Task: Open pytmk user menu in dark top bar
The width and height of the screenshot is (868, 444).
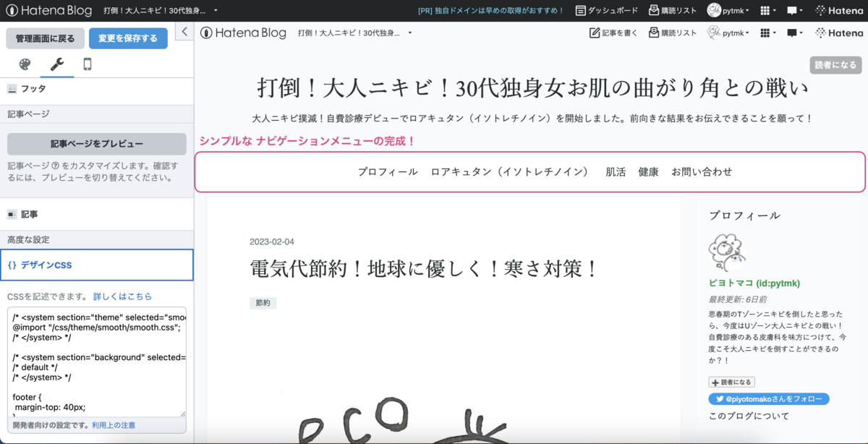Action: (x=728, y=11)
